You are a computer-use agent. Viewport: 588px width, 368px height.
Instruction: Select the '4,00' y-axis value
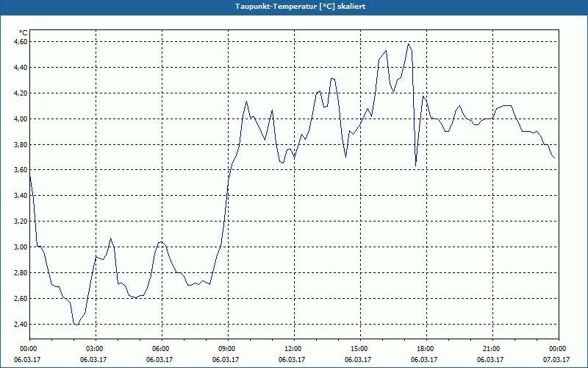pos(21,119)
